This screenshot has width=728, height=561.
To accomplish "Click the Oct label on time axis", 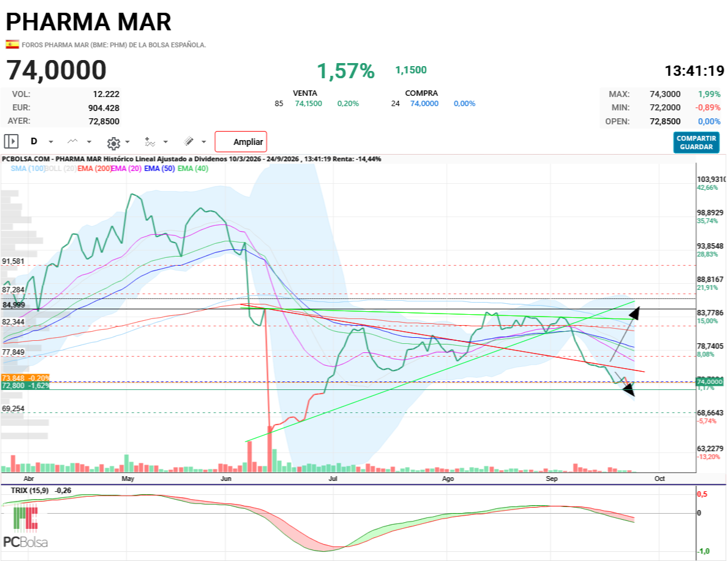I will tap(660, 479).
